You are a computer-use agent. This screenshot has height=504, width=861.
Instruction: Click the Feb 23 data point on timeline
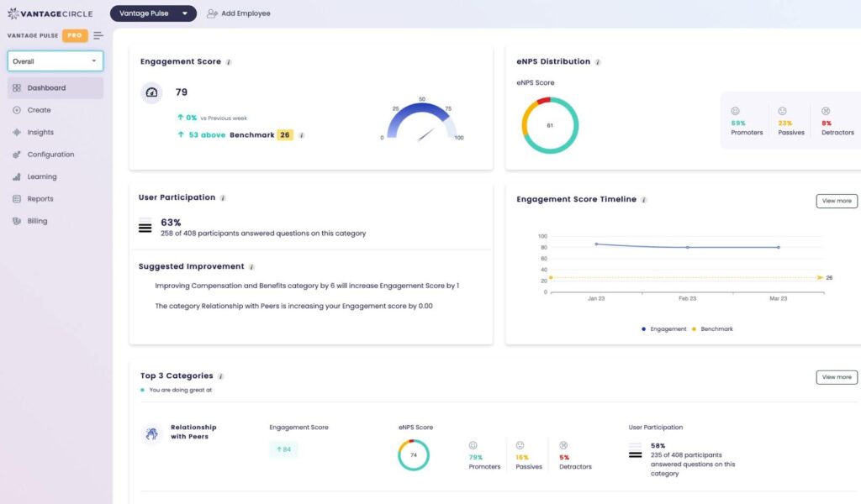click(688, 247)
